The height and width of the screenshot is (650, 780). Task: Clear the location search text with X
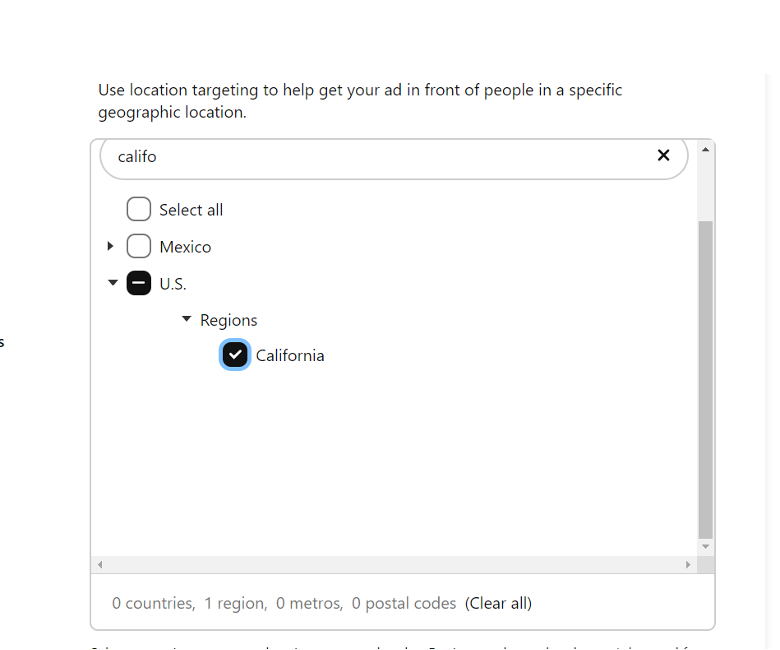coord(663,155)
